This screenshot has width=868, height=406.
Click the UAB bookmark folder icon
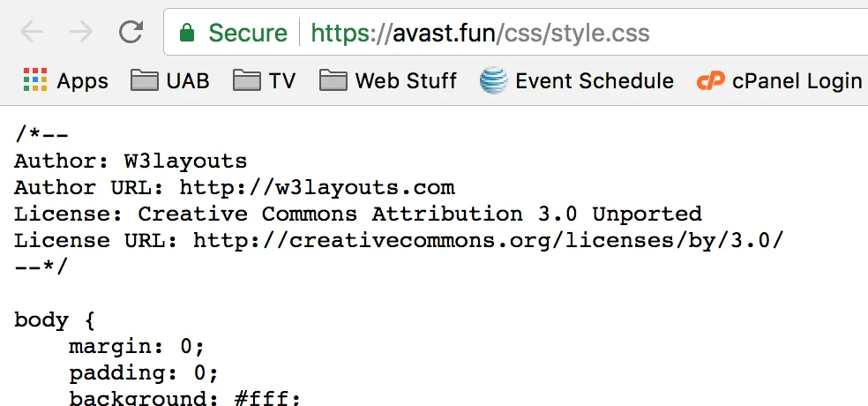(x=144, y=80)
